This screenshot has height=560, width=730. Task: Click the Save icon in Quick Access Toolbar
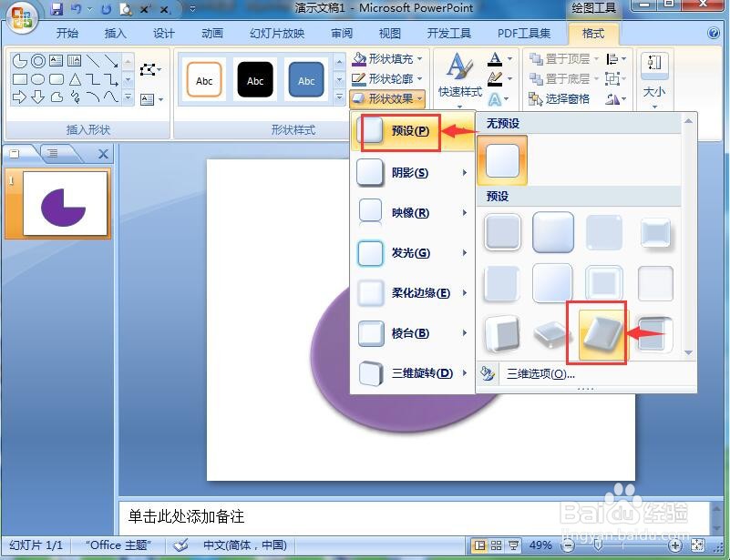tap(57, 8)
